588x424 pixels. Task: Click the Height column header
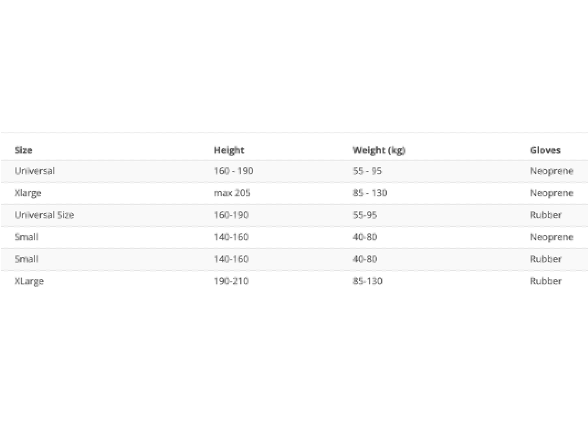pyautogui.click(x=229, y=150)
